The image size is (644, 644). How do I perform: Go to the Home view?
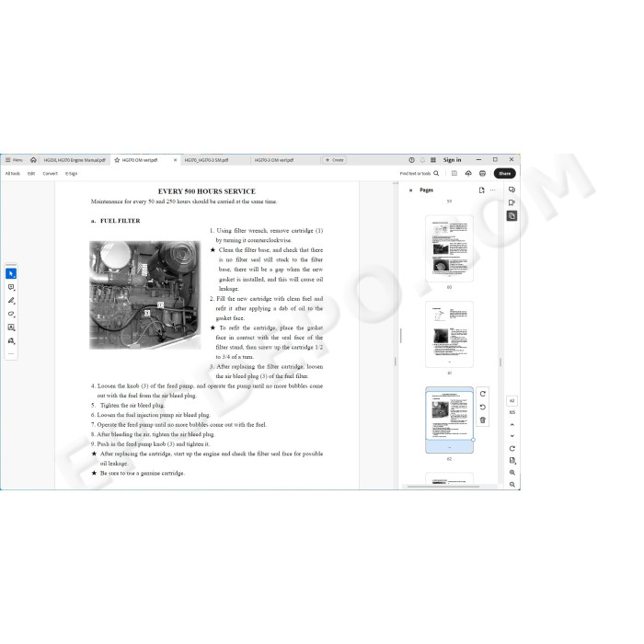(x=33, y=160)
